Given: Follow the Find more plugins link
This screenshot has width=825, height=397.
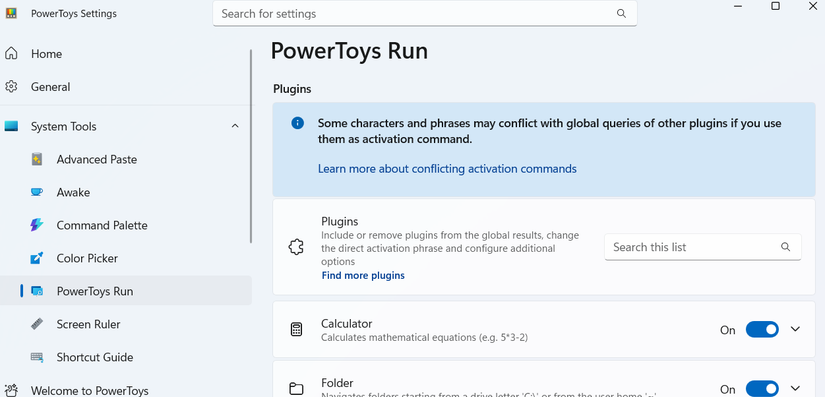Looking at the screenshot, I should [x=363, y=276].
